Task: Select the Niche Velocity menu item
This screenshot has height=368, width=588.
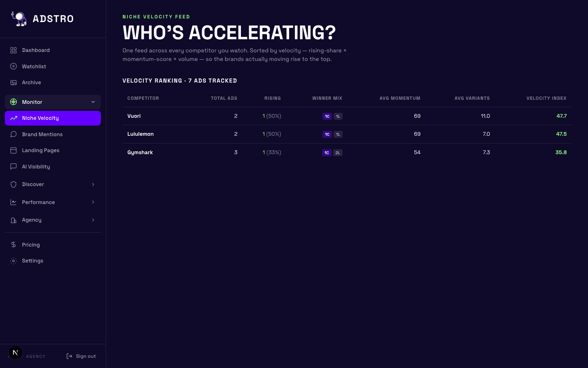Action: (x=53, y=118)
